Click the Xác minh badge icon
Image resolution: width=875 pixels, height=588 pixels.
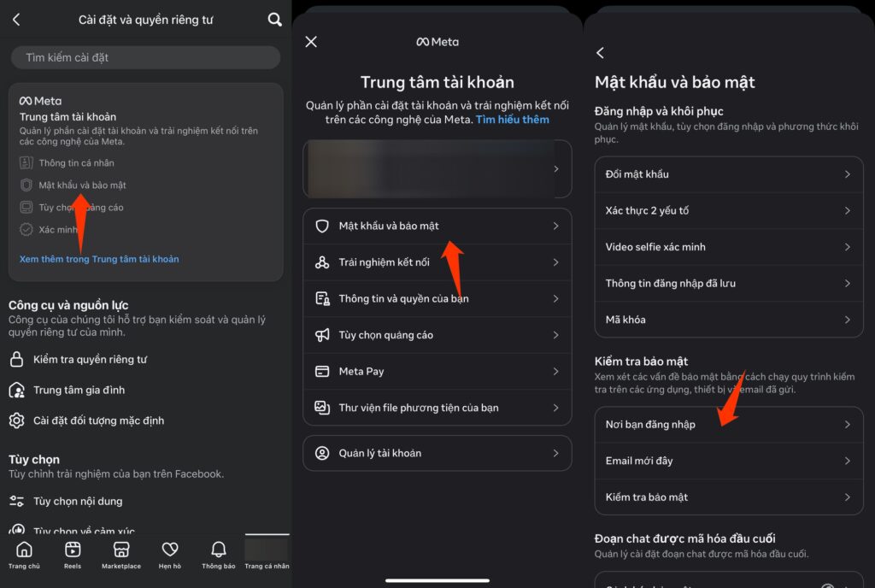tap(26, 229)
